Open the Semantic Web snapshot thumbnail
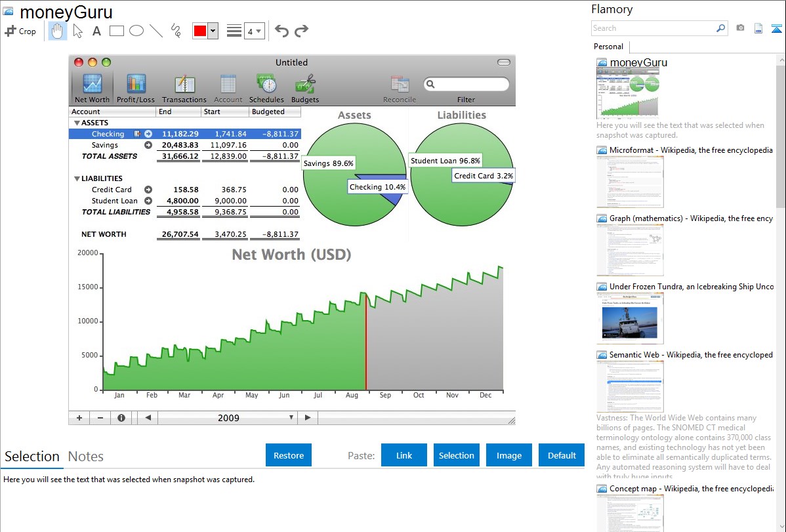 point(630,386)
